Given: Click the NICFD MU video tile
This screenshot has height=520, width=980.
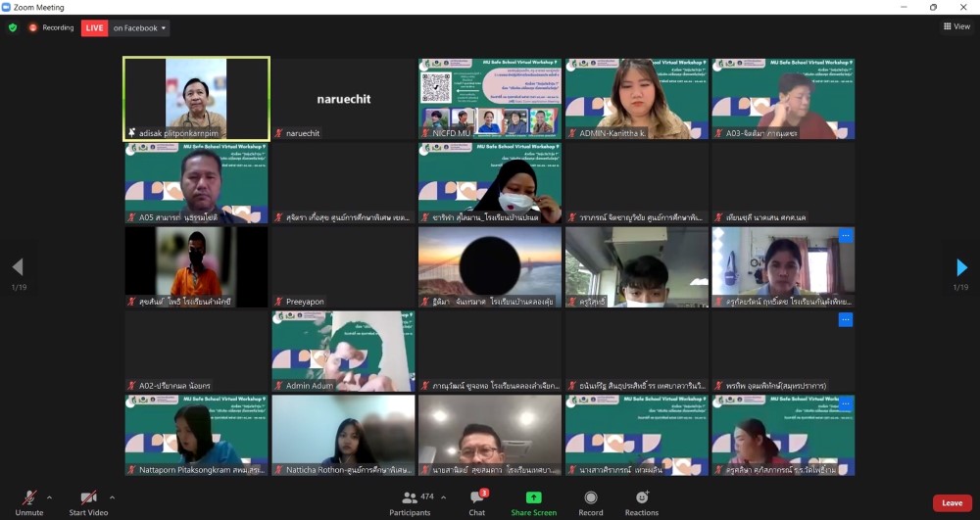Looking at the screenshot, I should 490,97.
